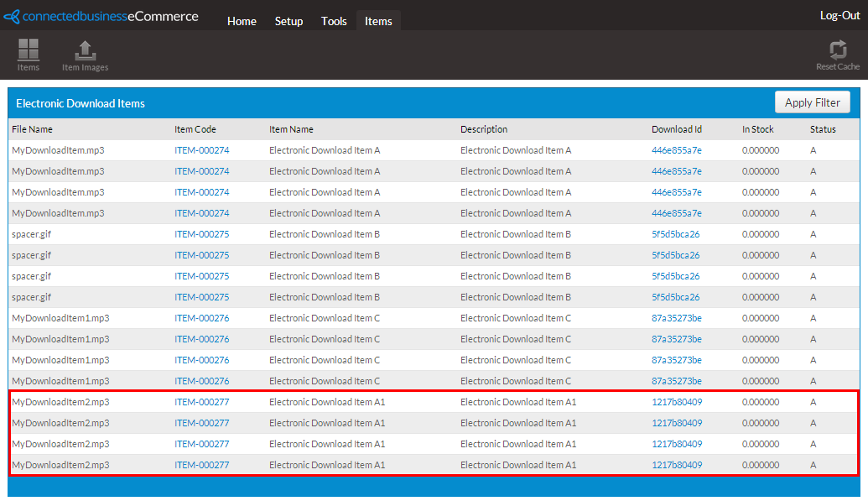Open the Home menu

(242, 21)
